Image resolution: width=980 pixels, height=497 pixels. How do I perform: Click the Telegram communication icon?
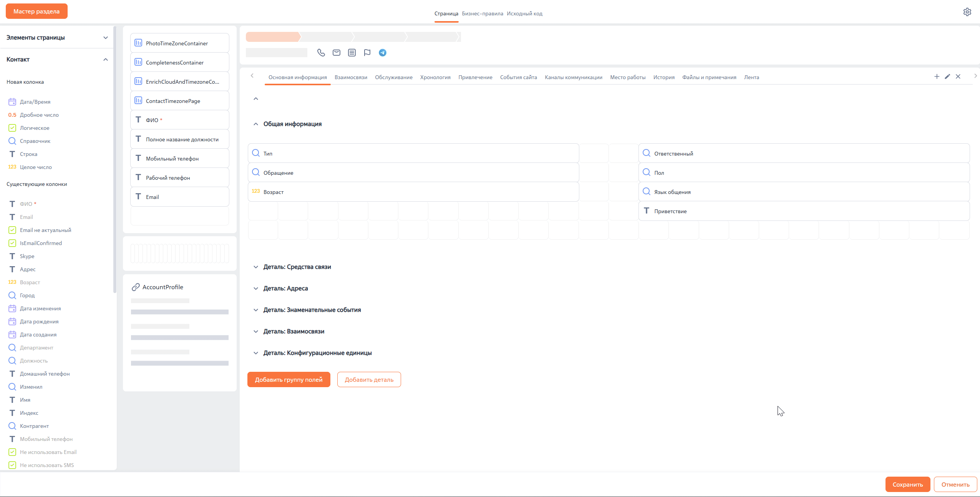point(382,53)
